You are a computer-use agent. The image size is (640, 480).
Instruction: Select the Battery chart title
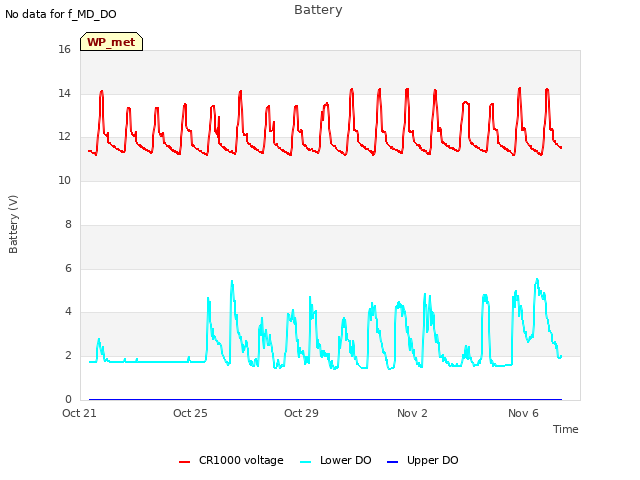tap(318, 10)
